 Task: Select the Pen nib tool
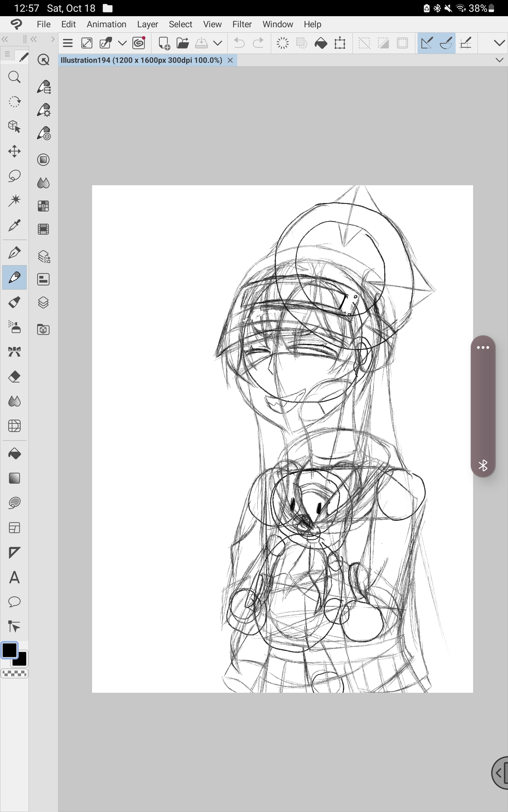[14, 253]
